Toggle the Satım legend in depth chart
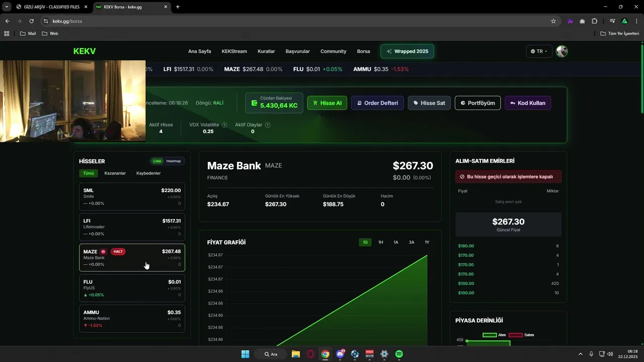Screen dimensions: 644x362 tap(522, 335)
